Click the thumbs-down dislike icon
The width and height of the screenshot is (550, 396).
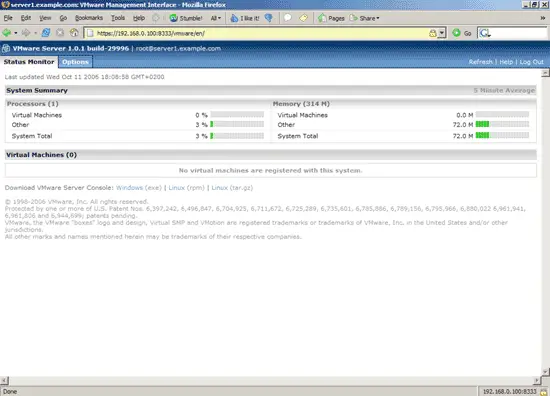pos(269,18)
